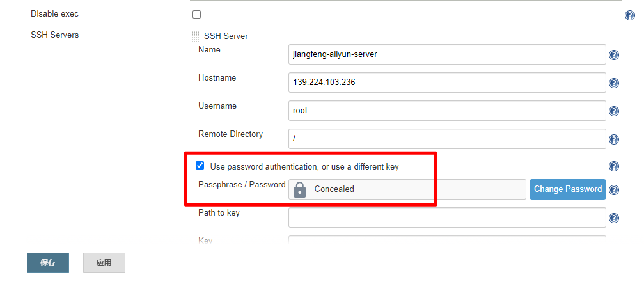Open help icon for Disable exec
Image resolution: width=644 pixels, height=284 pixels.
pyautogui.click(x=630, y=15)
